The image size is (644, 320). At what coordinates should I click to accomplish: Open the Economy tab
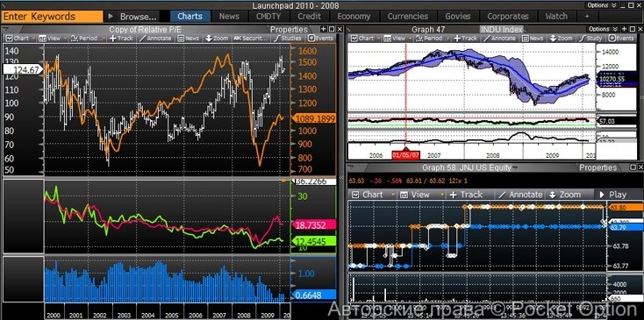(354, 17)
